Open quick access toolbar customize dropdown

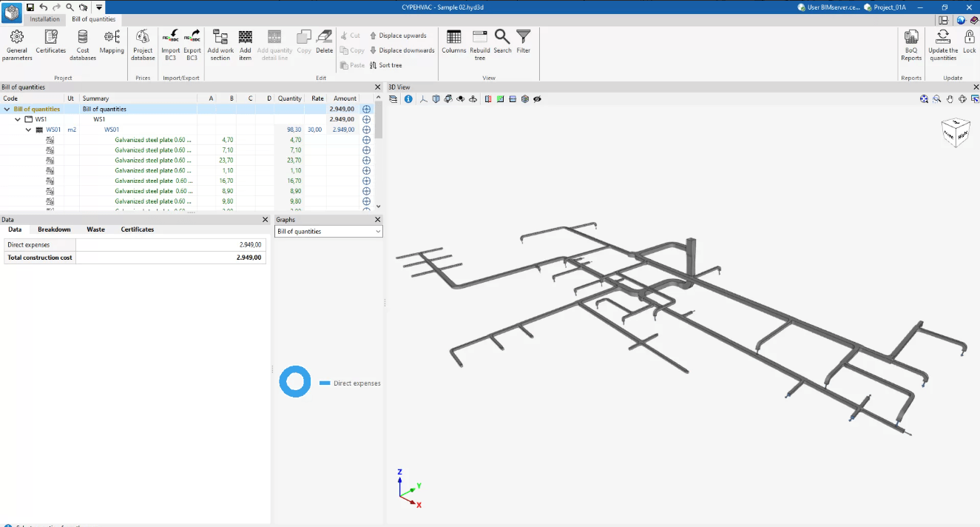point(99,7)
